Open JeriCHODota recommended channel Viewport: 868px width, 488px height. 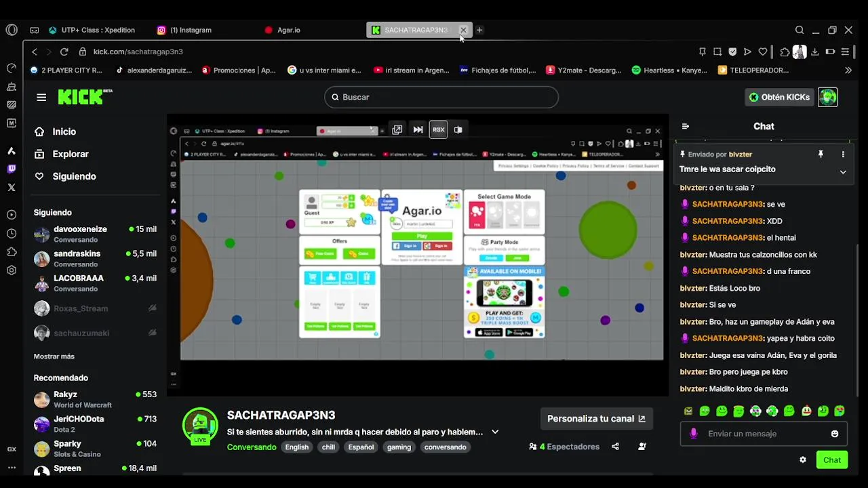(x=96, y=424)
